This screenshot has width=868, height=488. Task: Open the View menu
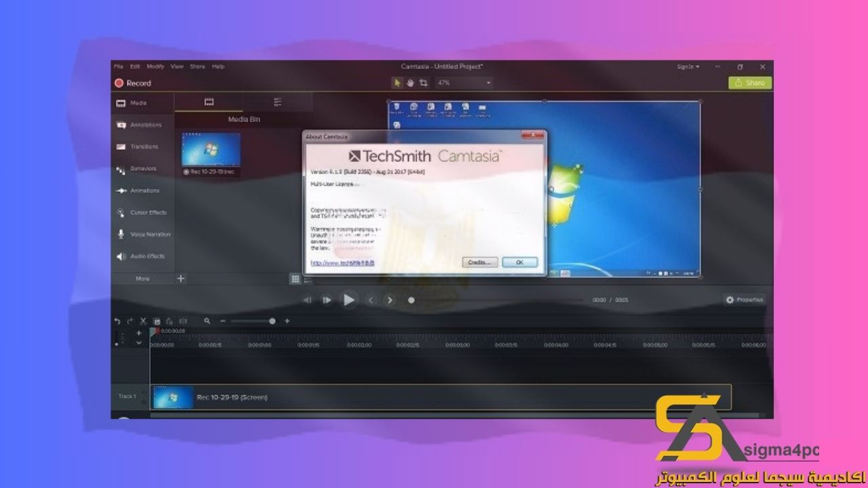coord(177,66)
